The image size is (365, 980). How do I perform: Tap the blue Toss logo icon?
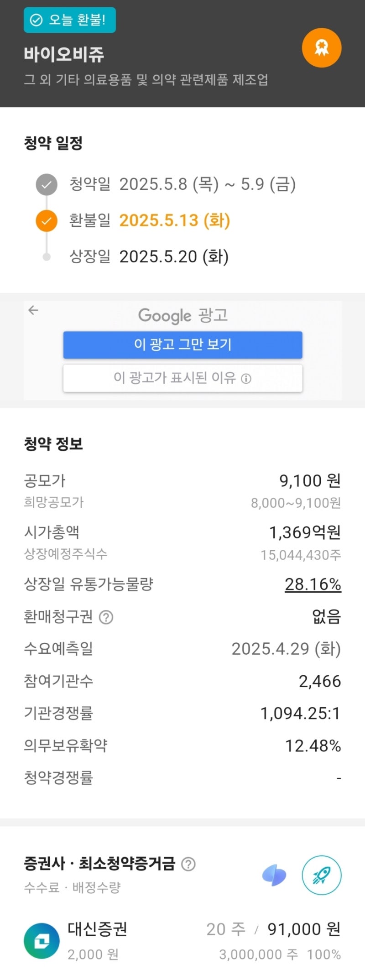click(274, 876)
